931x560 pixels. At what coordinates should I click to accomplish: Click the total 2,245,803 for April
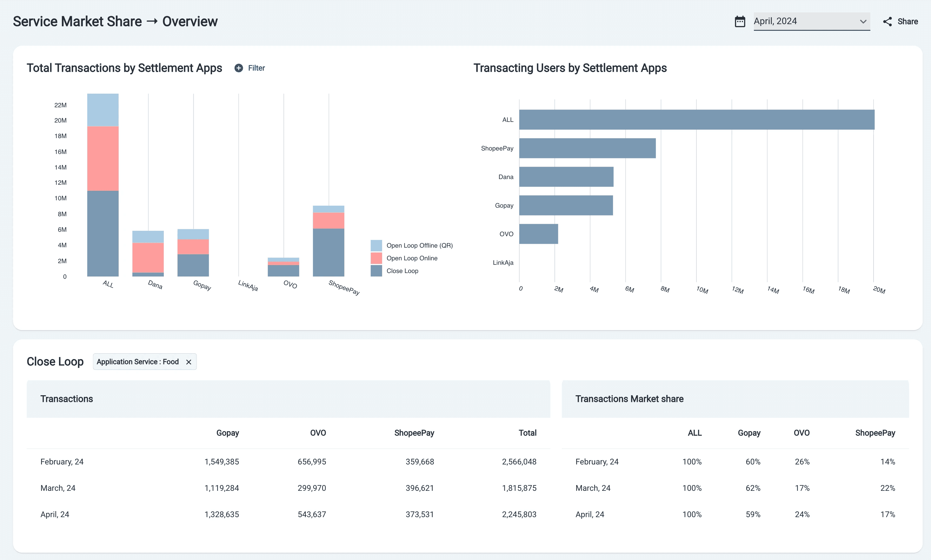point(519,514)
